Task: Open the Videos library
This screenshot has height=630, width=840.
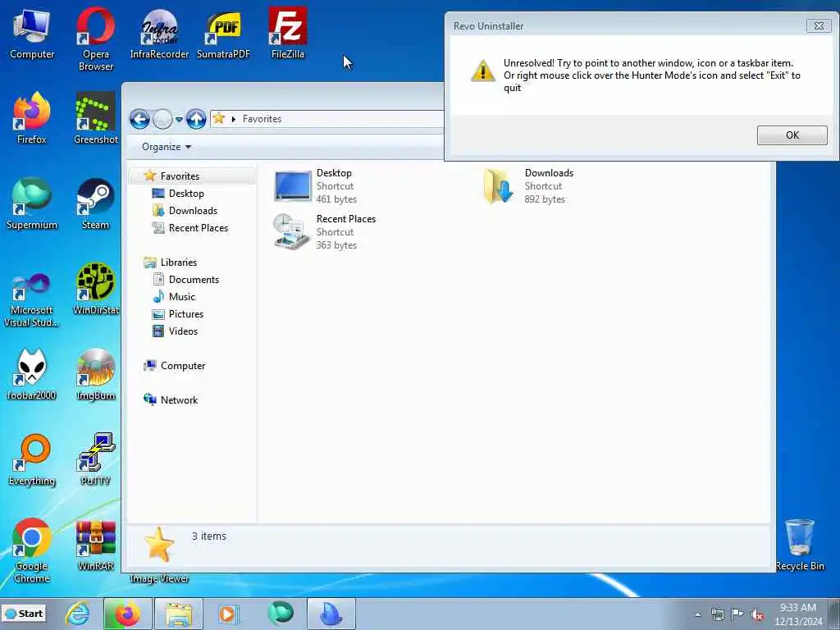Action: click(x=183, y=331)
